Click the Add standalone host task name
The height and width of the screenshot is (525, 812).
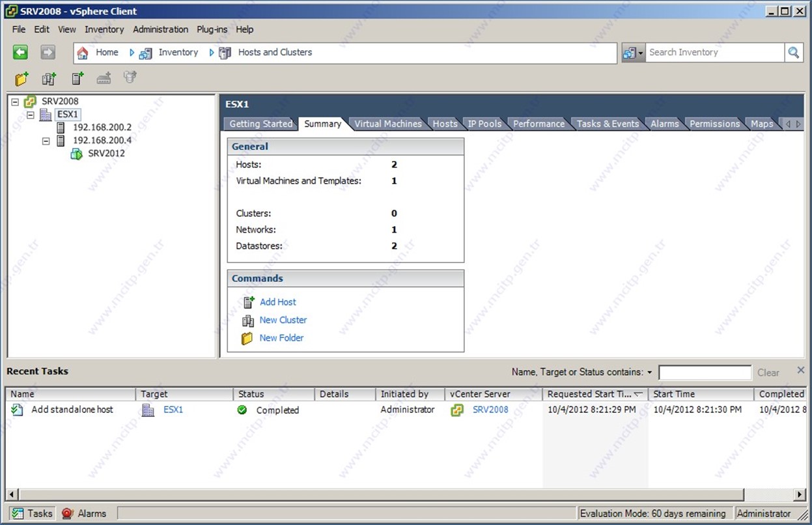(72, 410)
